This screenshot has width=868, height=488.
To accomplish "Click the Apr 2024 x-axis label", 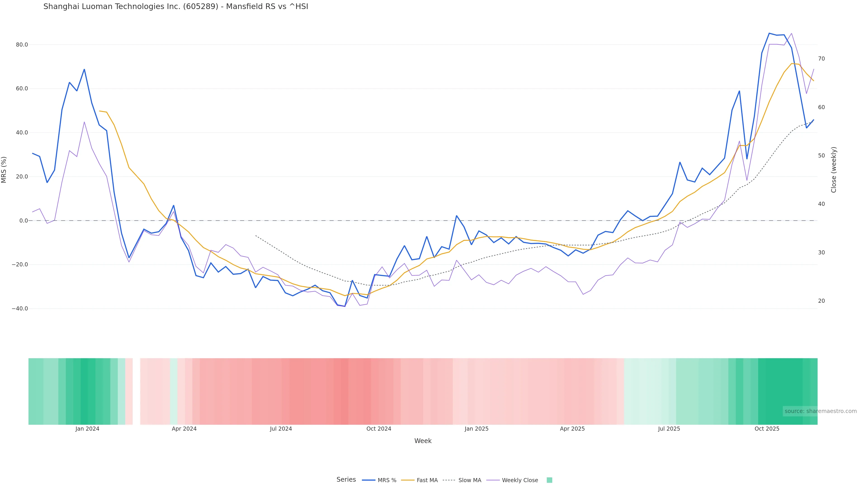I will click(x=184, y=429).
